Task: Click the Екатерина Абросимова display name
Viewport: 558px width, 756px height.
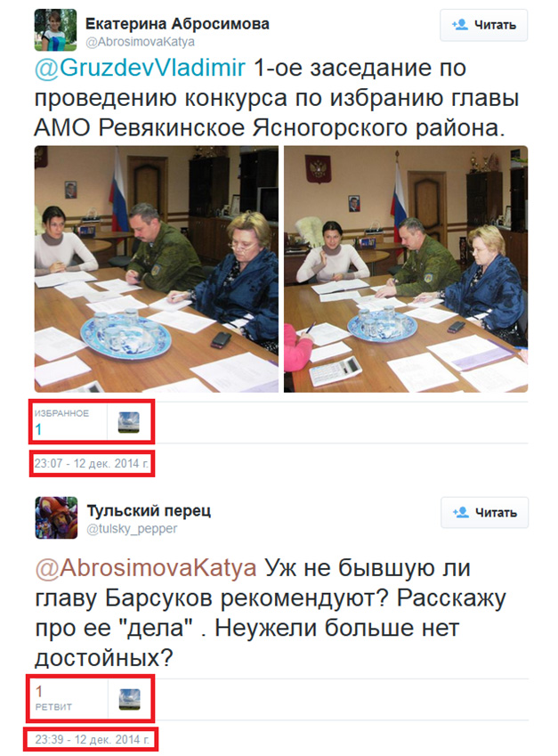Action: (x=177, y=24)
